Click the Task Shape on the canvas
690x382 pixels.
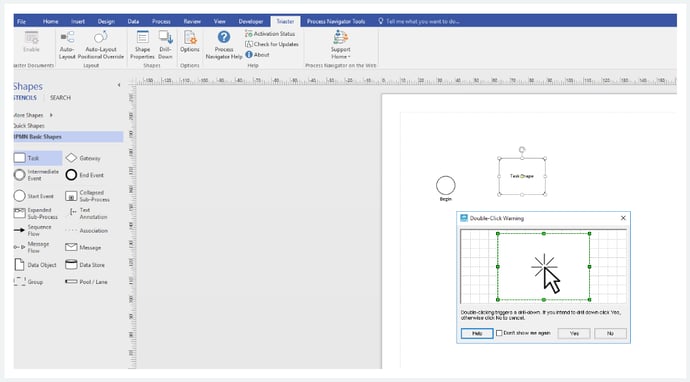pyautogui.click(x=522, y=176)
